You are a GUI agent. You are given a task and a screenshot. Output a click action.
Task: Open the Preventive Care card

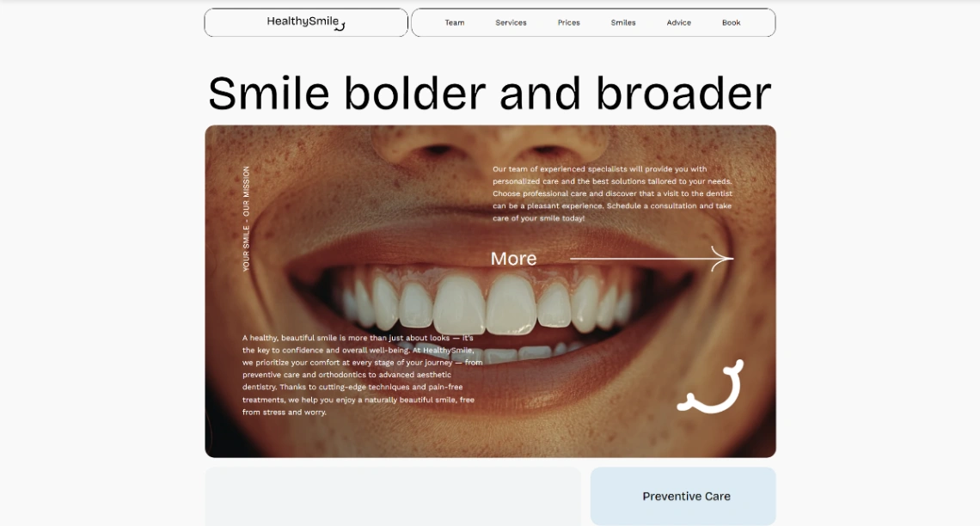point(683,496)
